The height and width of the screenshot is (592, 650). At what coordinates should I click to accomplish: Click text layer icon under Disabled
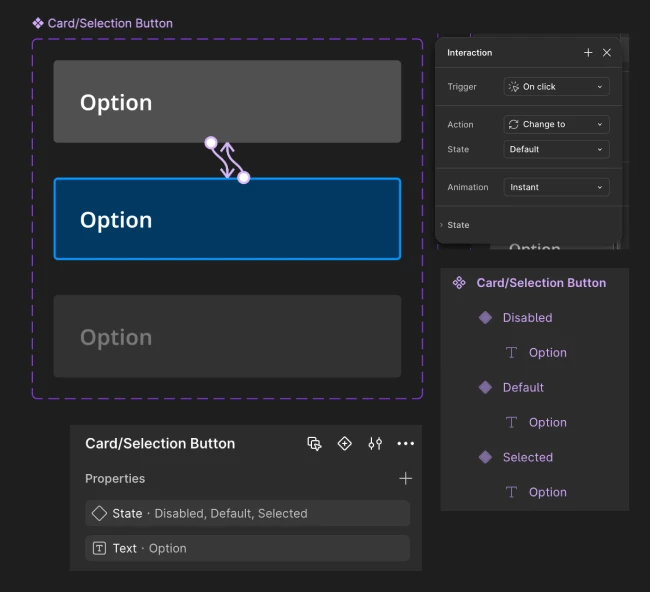coord(511,353)
